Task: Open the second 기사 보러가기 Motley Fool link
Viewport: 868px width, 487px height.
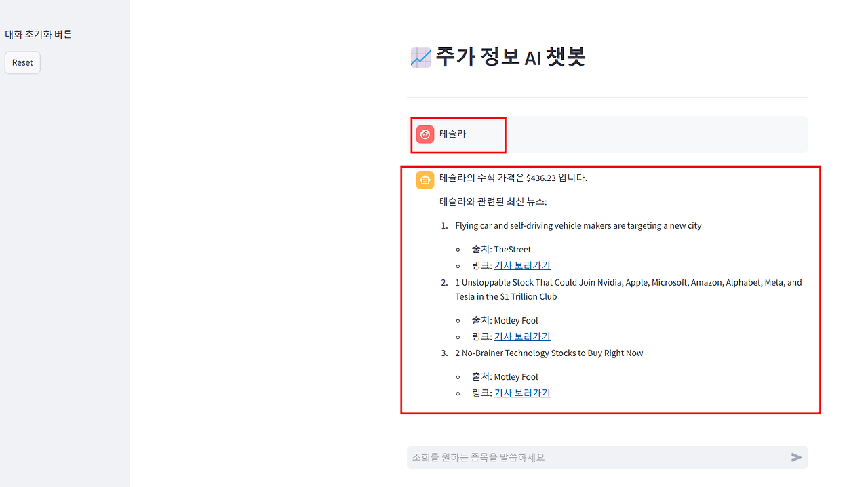Action: coord(521,336)
